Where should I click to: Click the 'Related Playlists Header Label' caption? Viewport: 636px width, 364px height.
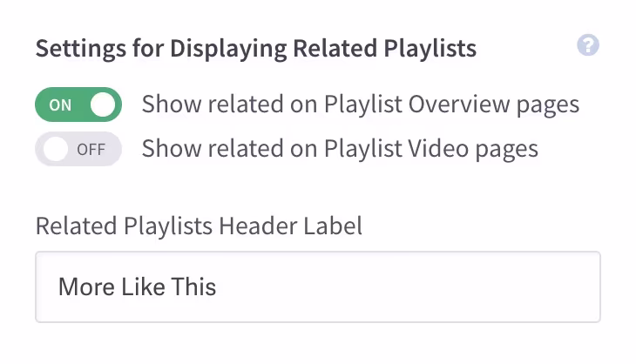(x=199, y=226)
